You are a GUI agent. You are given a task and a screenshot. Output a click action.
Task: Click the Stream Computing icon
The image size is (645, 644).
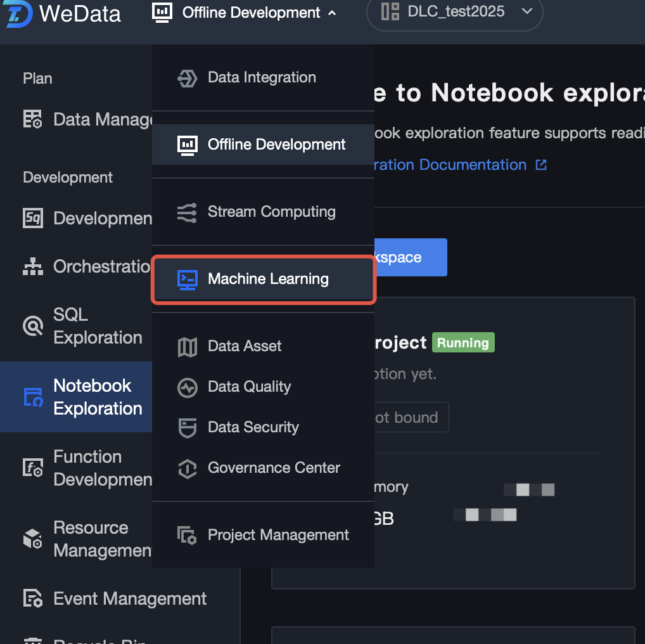point(188,212)
